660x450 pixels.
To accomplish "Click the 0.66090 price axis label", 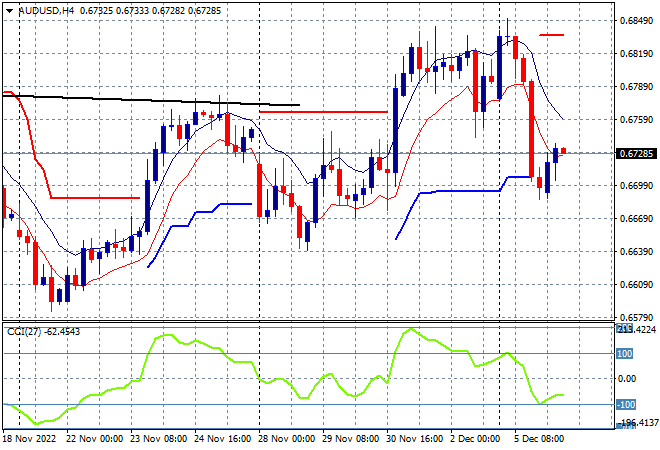I will pos(636,285).
